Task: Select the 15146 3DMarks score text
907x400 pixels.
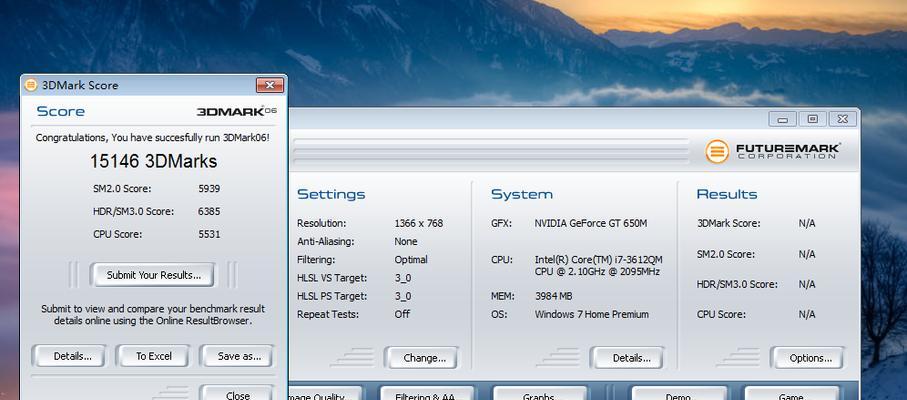Action: (153, 161)
